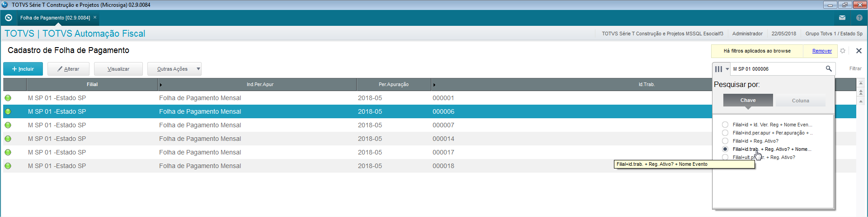Click Administrador user label
The image size is (868, 217).
(747, 34)
